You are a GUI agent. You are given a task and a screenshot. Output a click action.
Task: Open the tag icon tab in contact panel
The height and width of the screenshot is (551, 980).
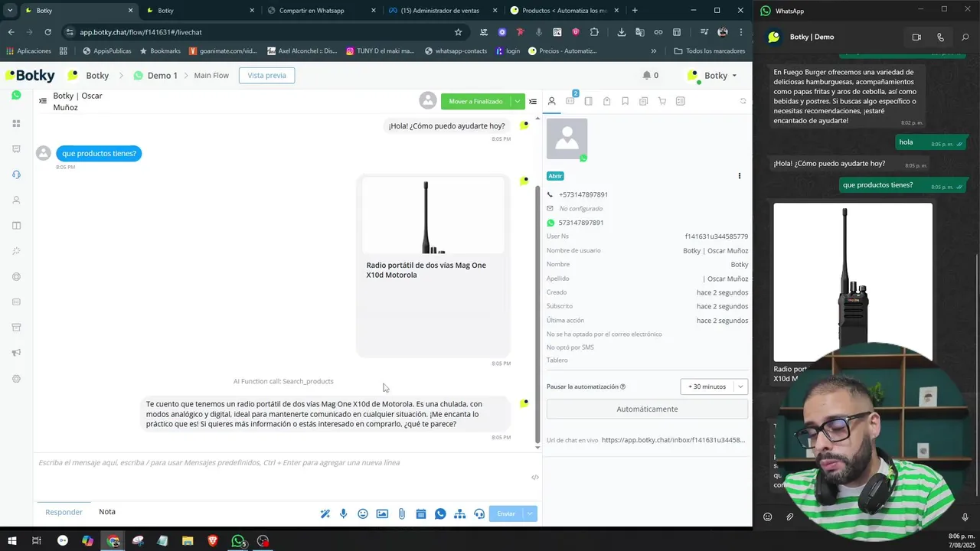pyautogui.click(x=607, y=101)
